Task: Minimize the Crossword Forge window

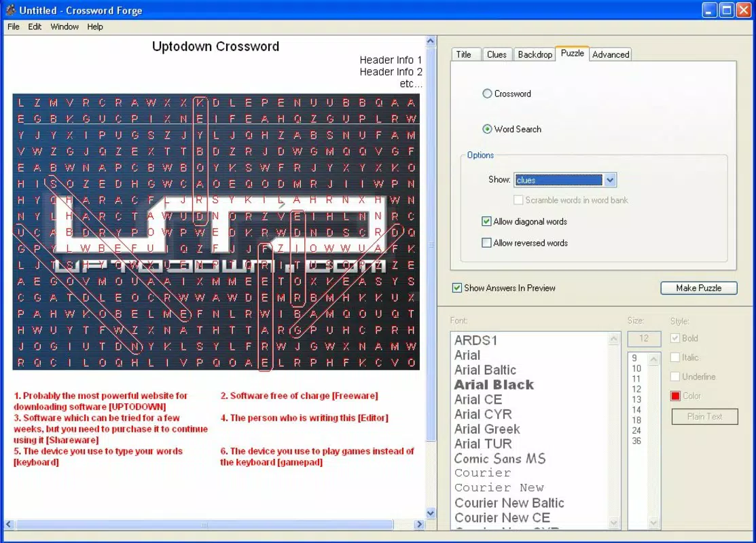Action: pos(709,10)
